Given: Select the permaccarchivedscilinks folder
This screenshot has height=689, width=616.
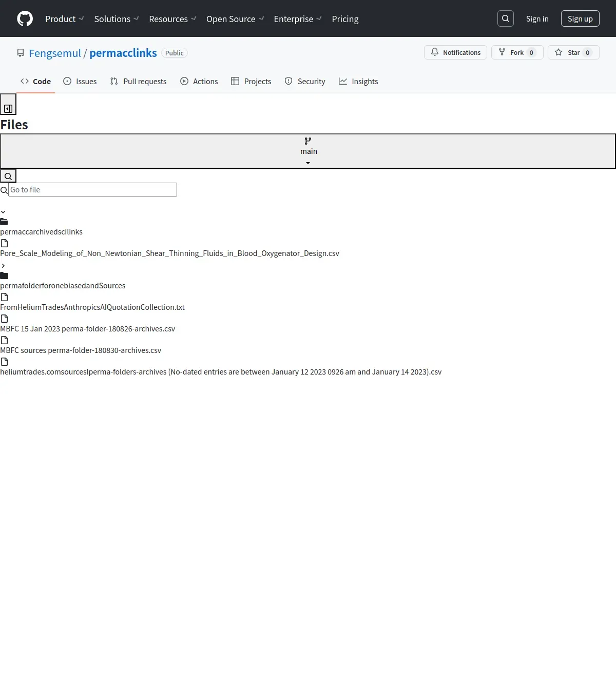Looking at the screenshot, I should point(42,232).
